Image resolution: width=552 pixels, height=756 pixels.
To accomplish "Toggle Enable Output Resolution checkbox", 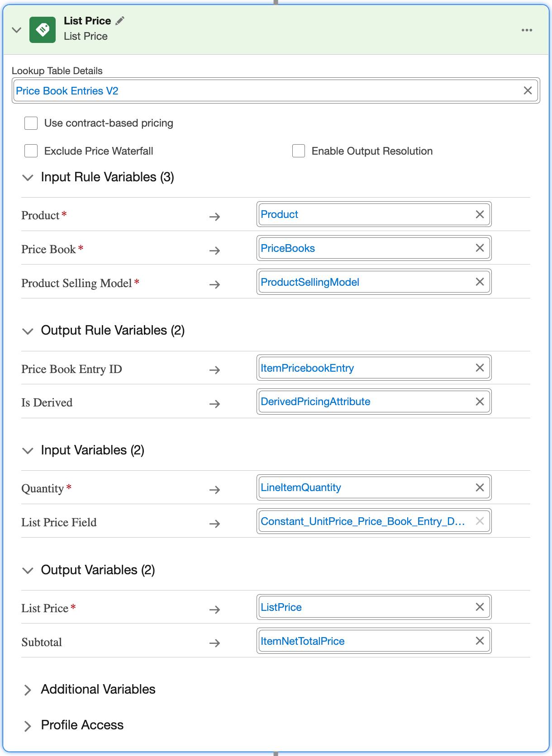I will (x=299, y=151).
